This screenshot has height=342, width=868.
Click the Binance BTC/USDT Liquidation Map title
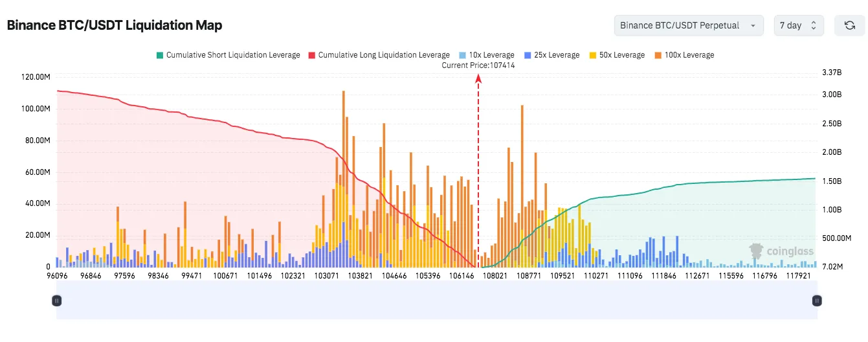[x=115, y=25]
